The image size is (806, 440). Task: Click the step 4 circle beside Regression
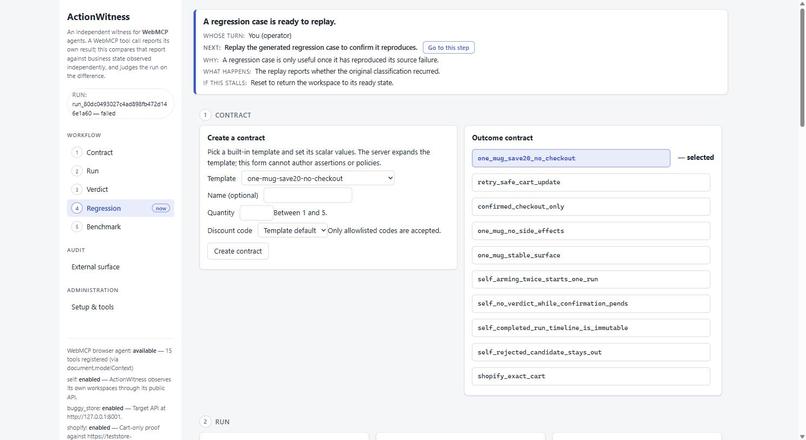pyautogui.click(x=77, y=208)
